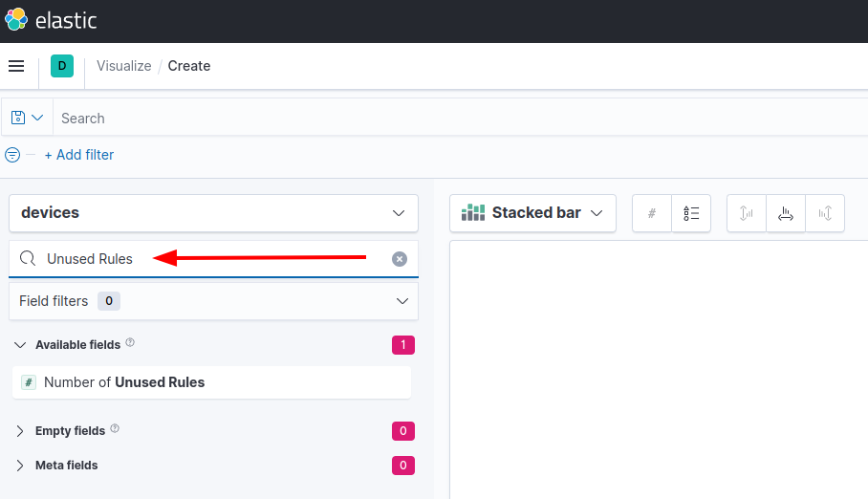Expand the Meta fields section
The height and width of the screenshot is (499, 868).
tap(20, 466)
